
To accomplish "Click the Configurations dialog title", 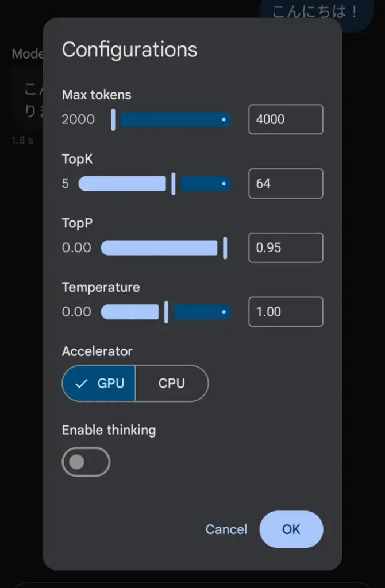I will click(x=129, y=50).
